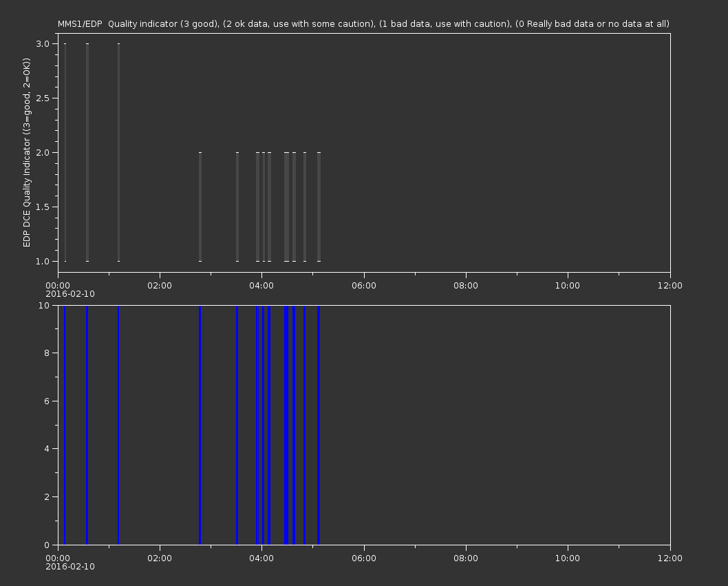
Task: Click the gray bar near 02:47 in upper plot
Action: [200, 207]
